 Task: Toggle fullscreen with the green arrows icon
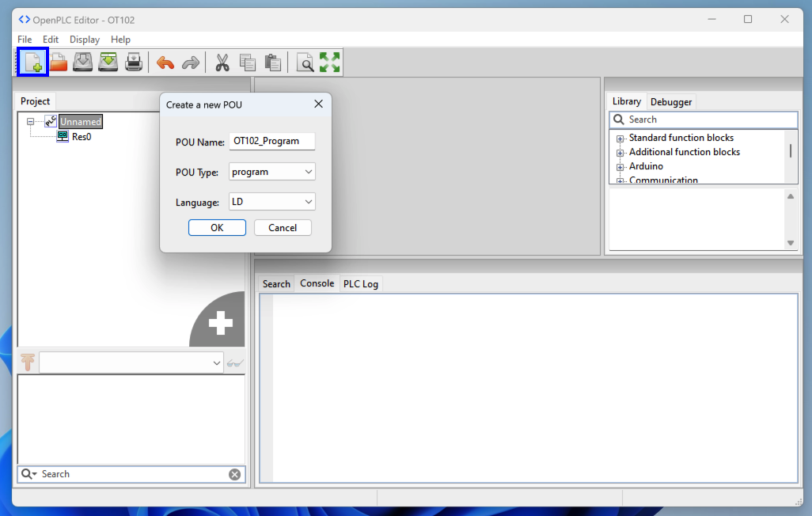[329, 63]
